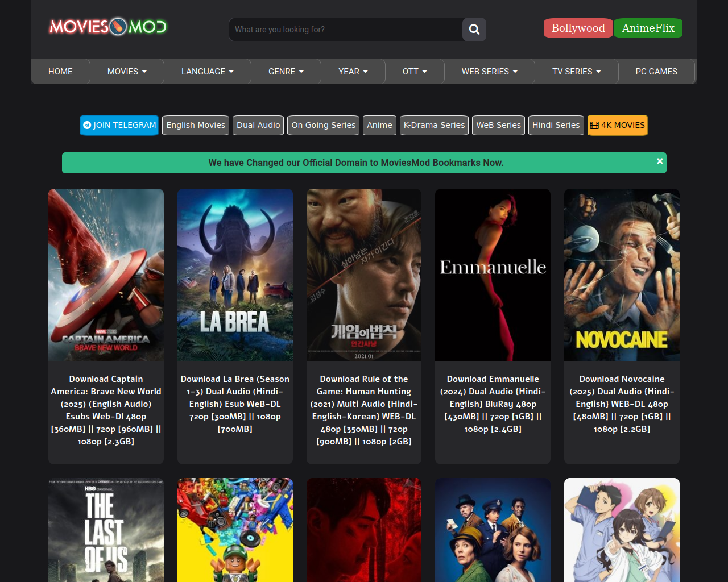Click the domain change announcement text
728x582 pixels.
[356, 163]
